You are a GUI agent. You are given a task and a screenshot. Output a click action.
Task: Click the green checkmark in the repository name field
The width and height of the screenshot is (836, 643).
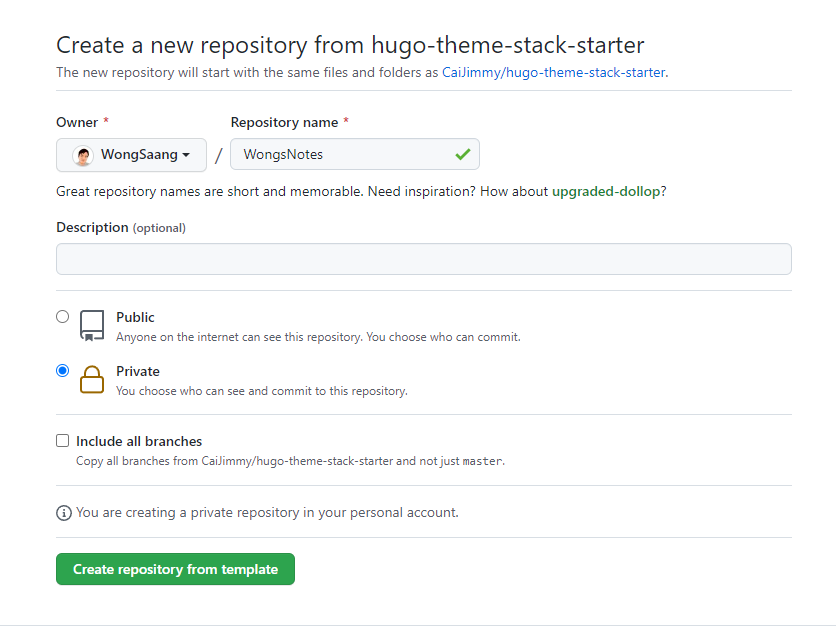pyautogui.click(x=462, y=155)
